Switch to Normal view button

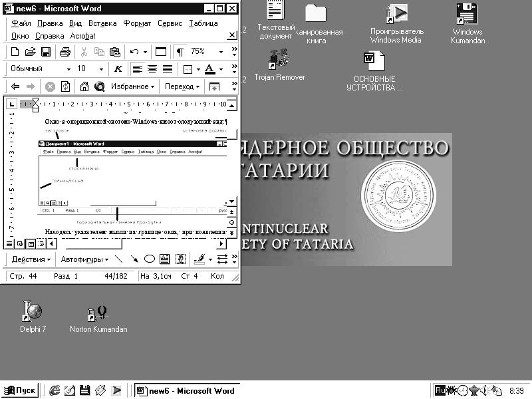click(9, 243)
